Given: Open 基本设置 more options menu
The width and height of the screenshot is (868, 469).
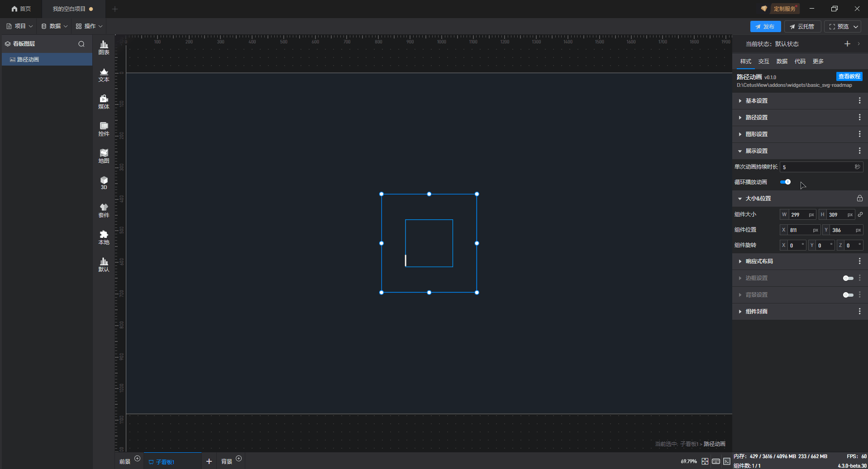Looking at the screenshot, I should point(859,100).
